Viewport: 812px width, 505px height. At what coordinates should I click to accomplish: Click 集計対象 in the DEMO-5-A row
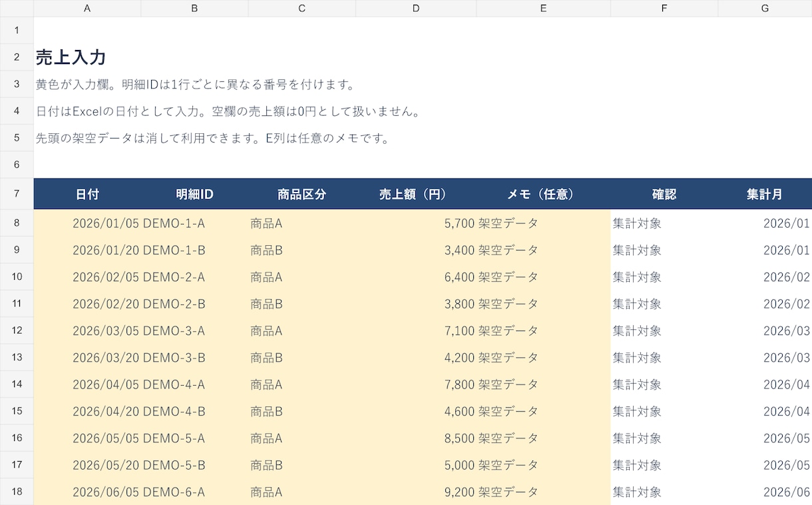coord(664,438)
